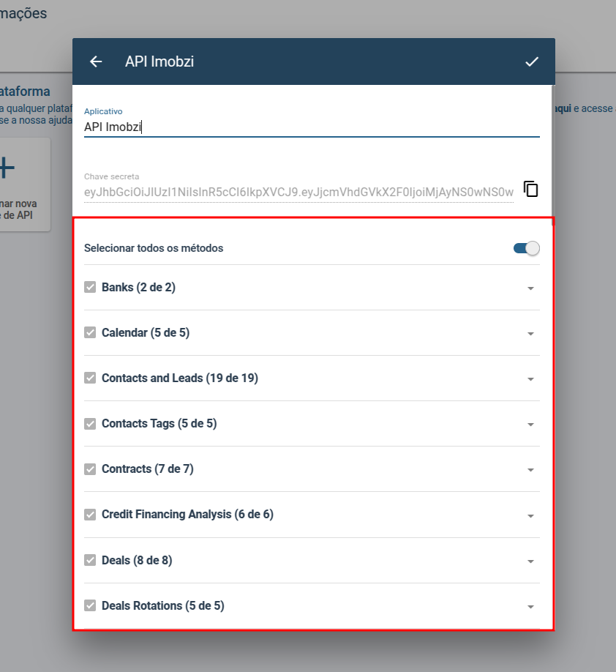Click the 'Deals Rotations (5 de 5)' label
Viewport: 616px width, 672px height.
(x=163, y=606)
